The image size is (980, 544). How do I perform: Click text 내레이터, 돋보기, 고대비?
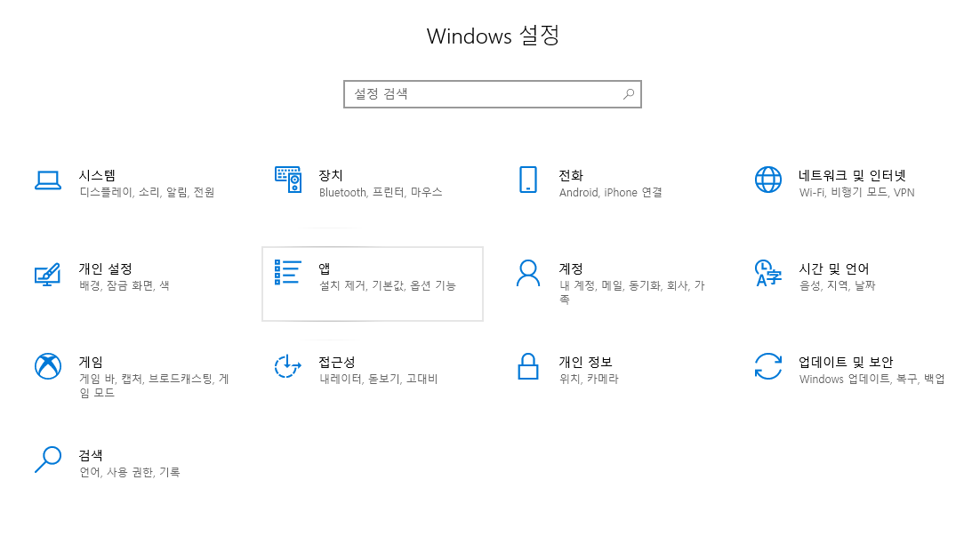[x=379, y=380]
